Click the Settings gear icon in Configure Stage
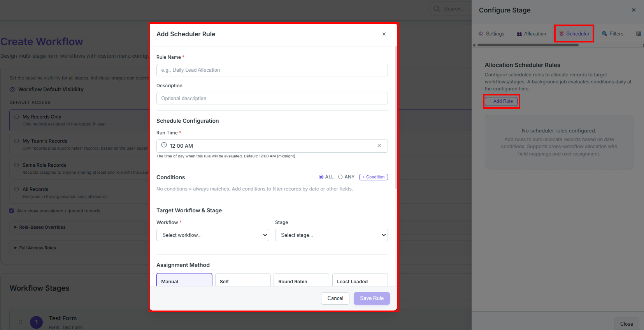644x330 pixels. pyautogui.click(x=481, y=34)
